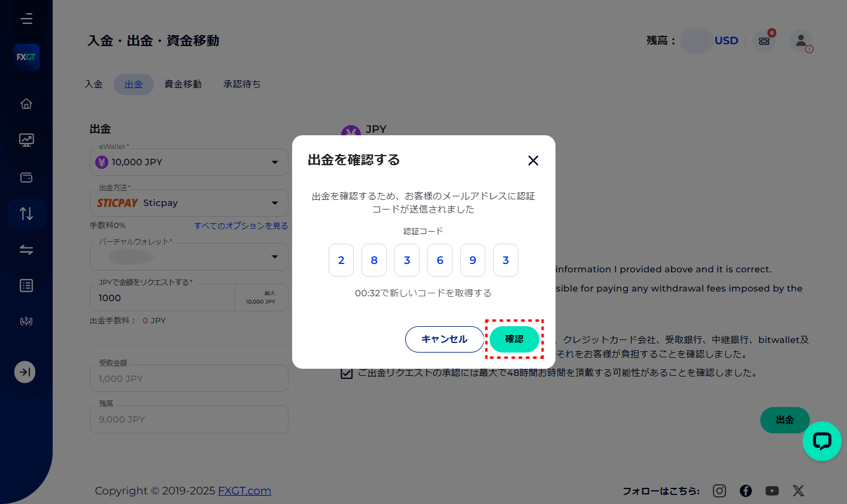Click the JPY amount request field showing 1000

tap(162, 297)
